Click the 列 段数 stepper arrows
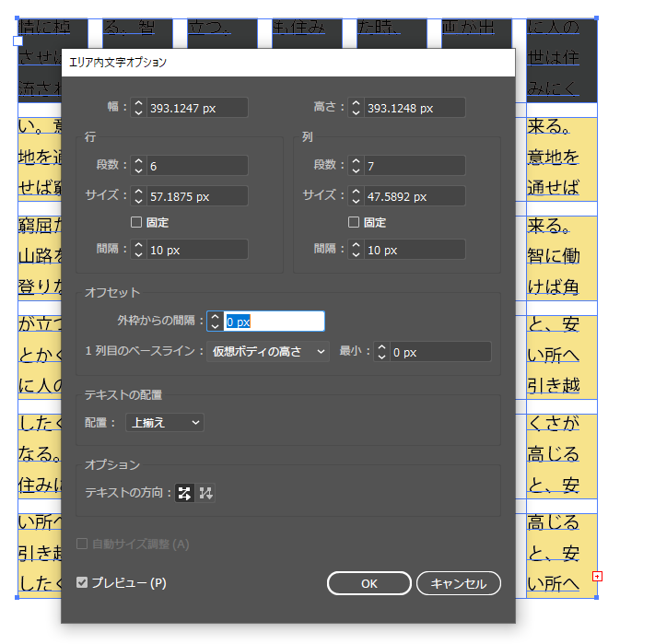This screenshot has width=655, height=644. pos(356,166)
